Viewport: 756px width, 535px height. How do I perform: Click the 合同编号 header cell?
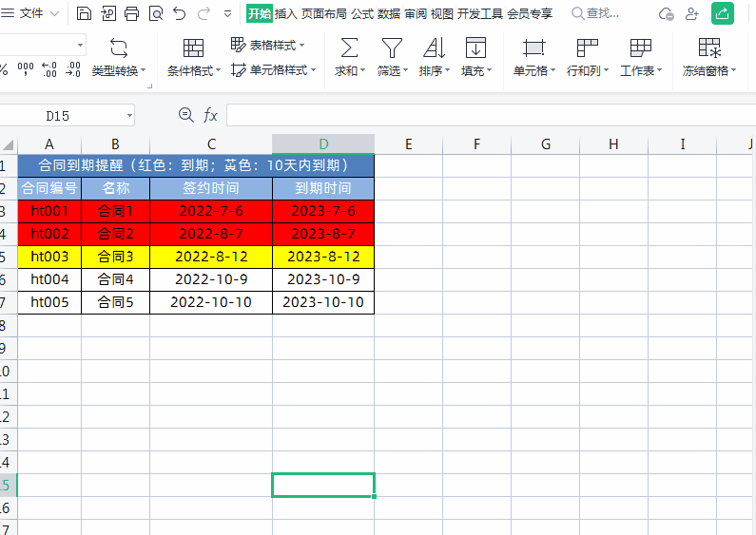coord(49,188)
